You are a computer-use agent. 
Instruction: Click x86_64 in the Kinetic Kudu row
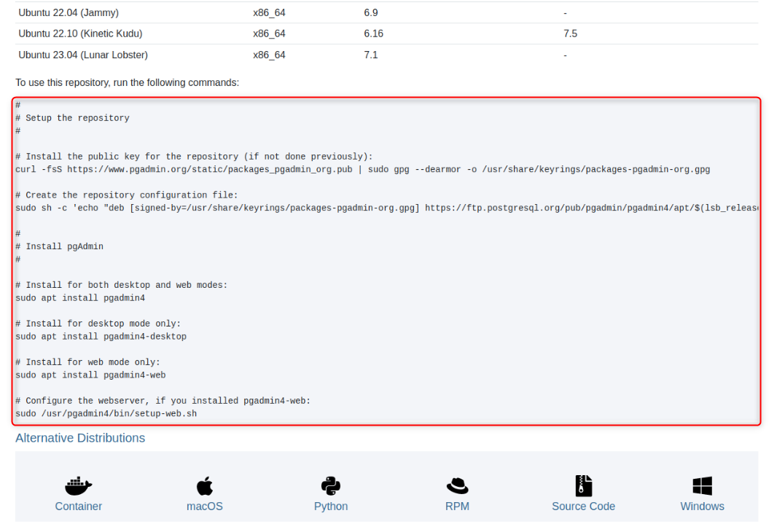point(269,34)
